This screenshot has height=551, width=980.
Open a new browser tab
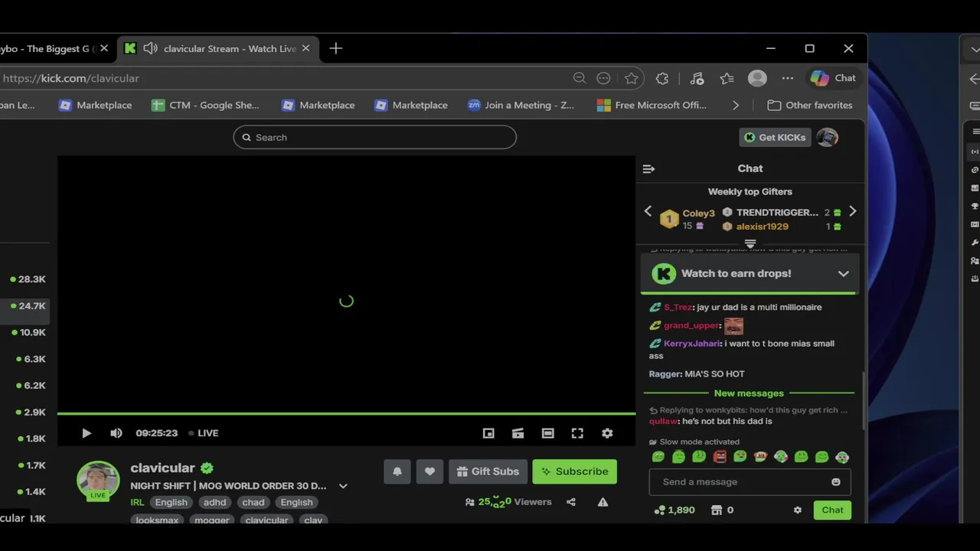pos(335,48)
